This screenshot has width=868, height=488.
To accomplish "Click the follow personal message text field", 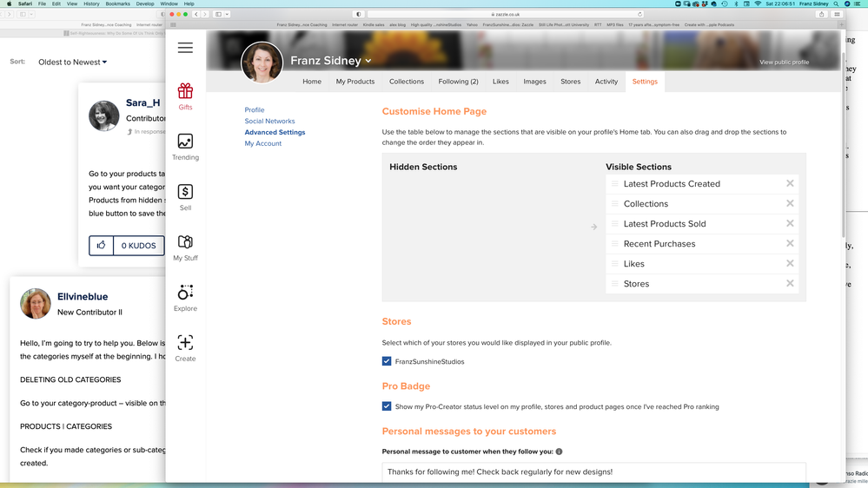I will (593, 472).
